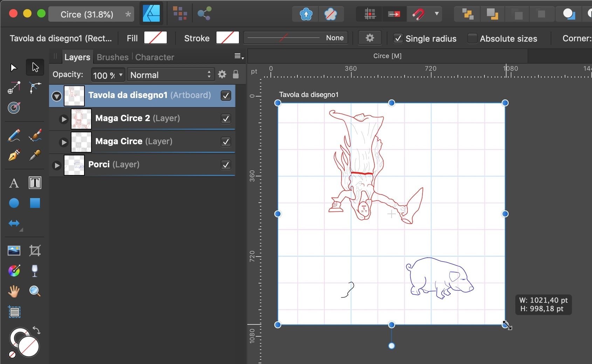This screenshot has width=592, height=364.
Task: Open the Layers panel options menu
Action: [239, 56]
